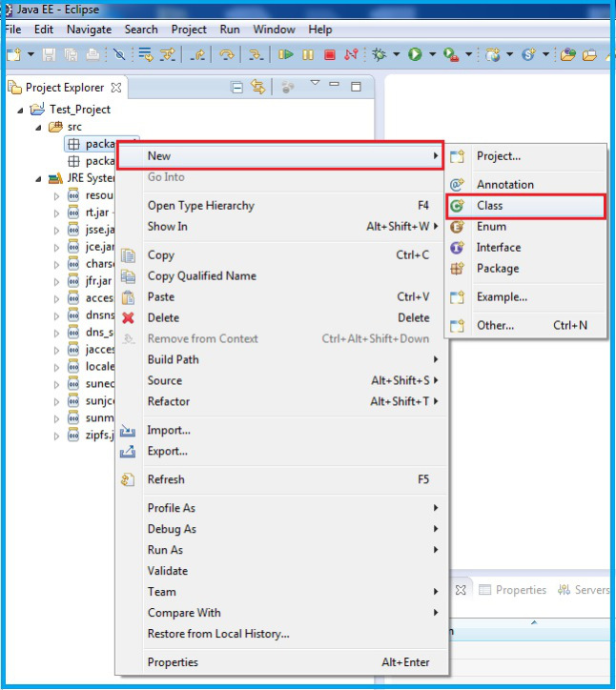Choose Interface in the New submenu
This screenshot has height=690, width=616.
click(x=525, y=247)
